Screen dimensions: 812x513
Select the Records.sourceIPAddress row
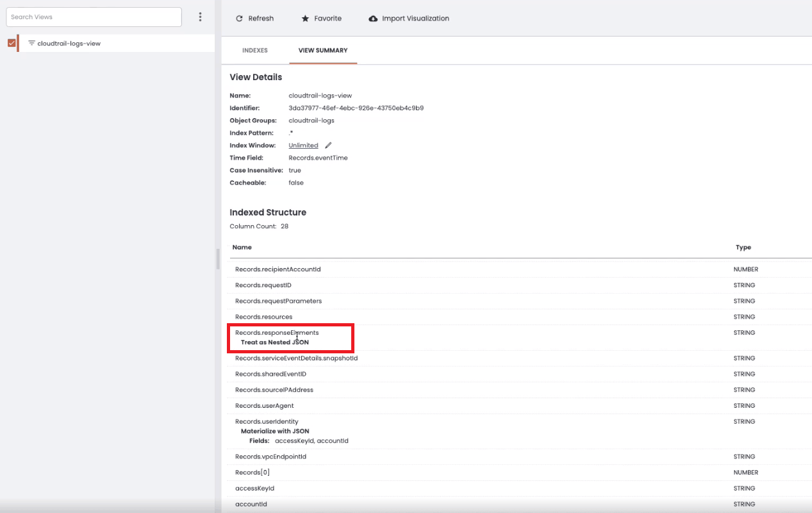pos(274,389)
